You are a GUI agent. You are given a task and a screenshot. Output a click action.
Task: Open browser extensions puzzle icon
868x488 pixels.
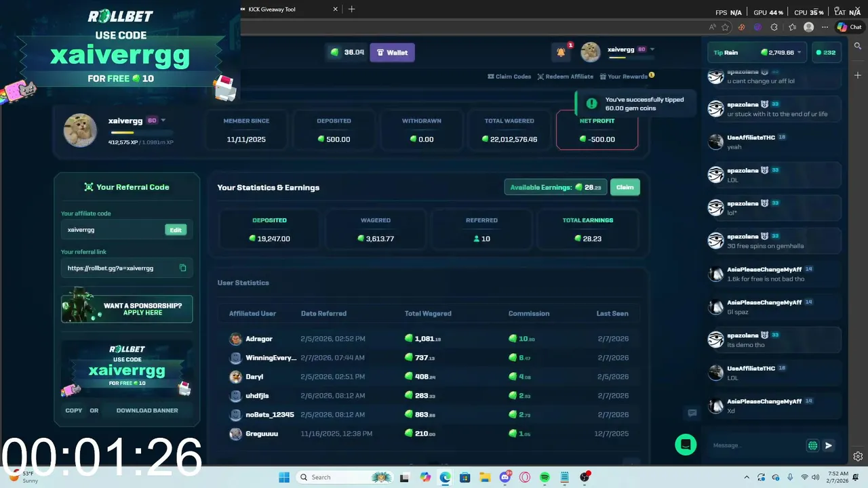[774, 27]
